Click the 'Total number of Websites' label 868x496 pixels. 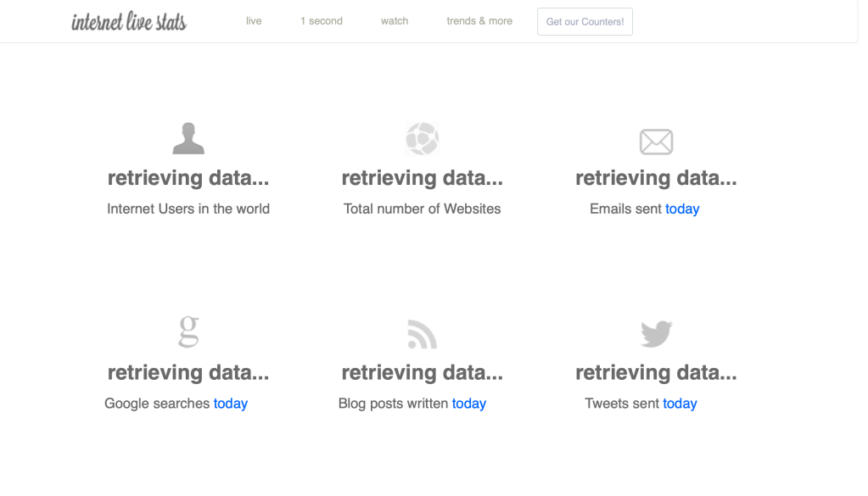coord(422,209)
